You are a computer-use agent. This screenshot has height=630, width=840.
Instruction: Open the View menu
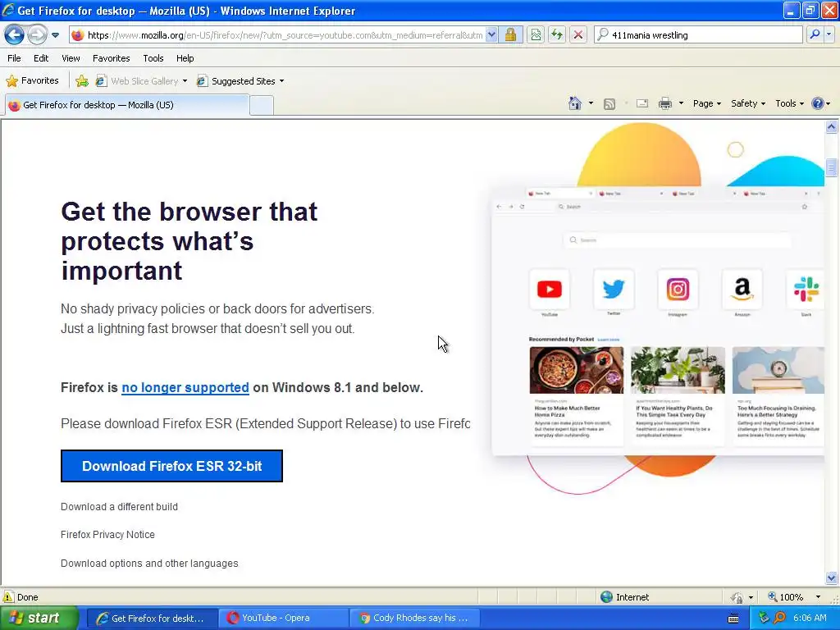pyautogui.click(x=71, y=58)
